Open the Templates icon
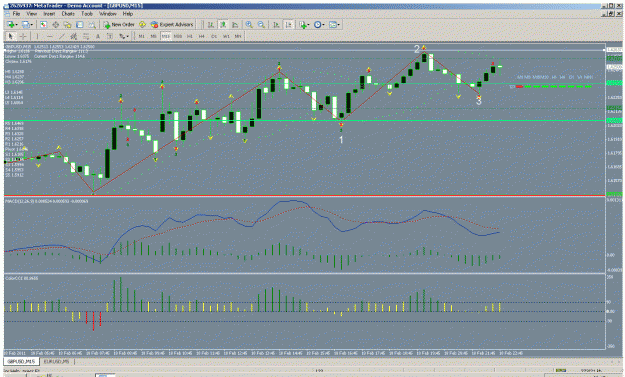The height and width of the screenshot is (377, 625). click(332, 25)
